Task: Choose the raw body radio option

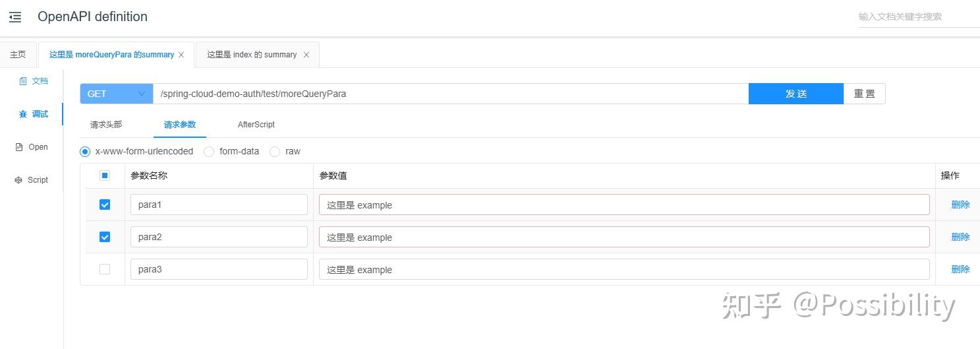Action: 275,152
